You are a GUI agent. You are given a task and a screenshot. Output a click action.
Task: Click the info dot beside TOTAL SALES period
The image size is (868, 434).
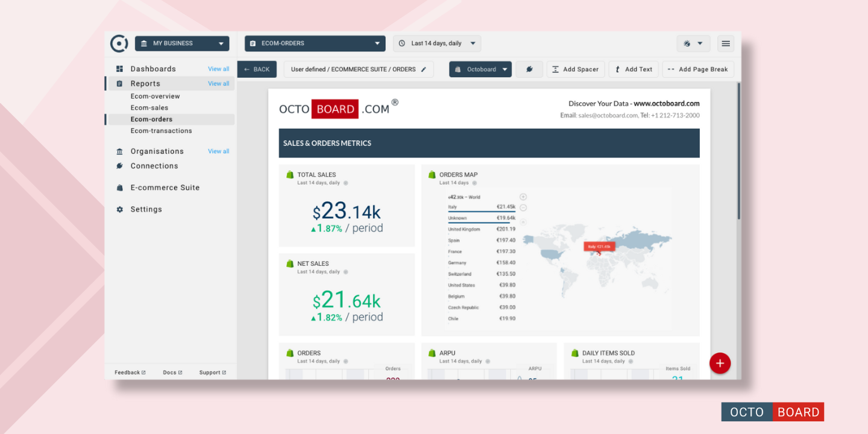pyautogui.click(x=345, y=183)
